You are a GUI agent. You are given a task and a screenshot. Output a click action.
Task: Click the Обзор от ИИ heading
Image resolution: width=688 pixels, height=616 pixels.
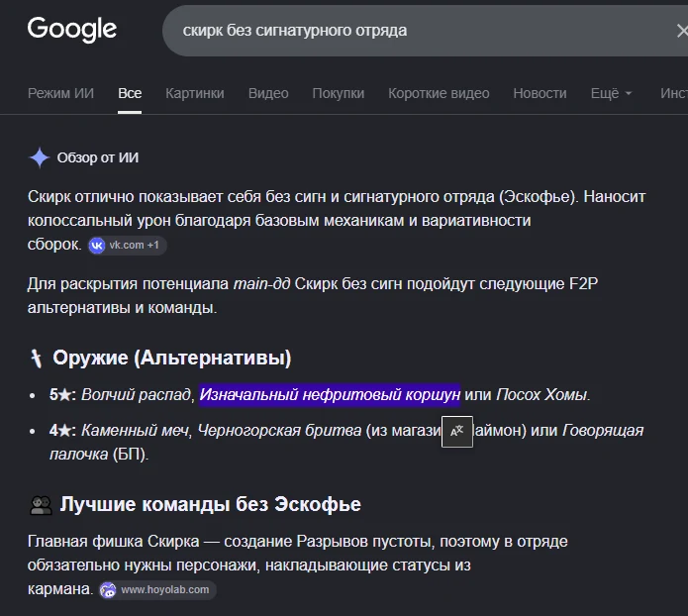(97, 157)
